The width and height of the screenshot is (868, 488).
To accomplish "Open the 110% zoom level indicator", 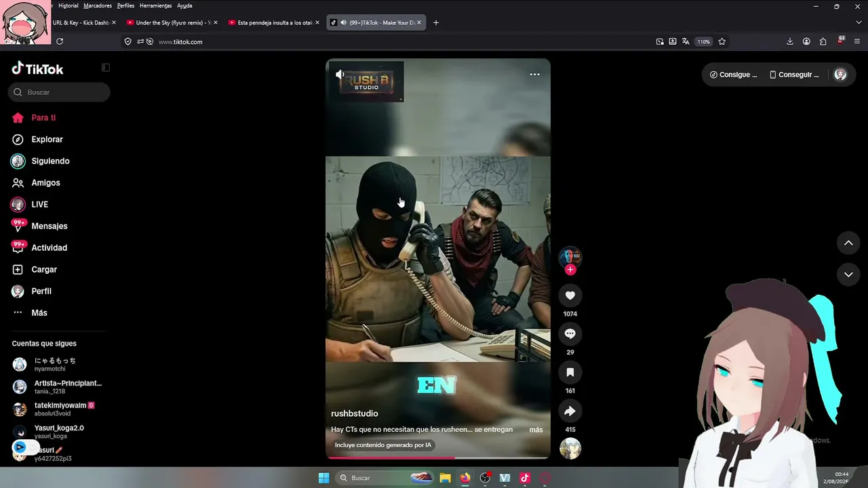I will pyautogui.click(x=704, y=41).
